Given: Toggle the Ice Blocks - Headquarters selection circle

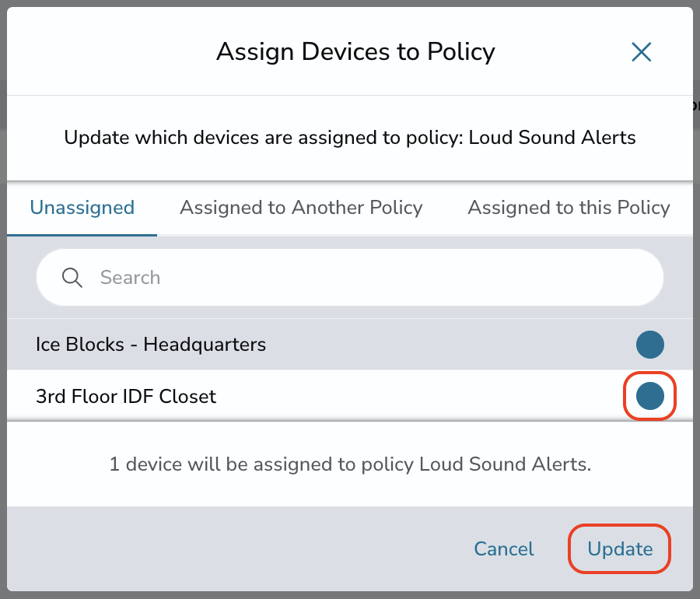Looking at the screenshot, I should (x=650, y=345).
